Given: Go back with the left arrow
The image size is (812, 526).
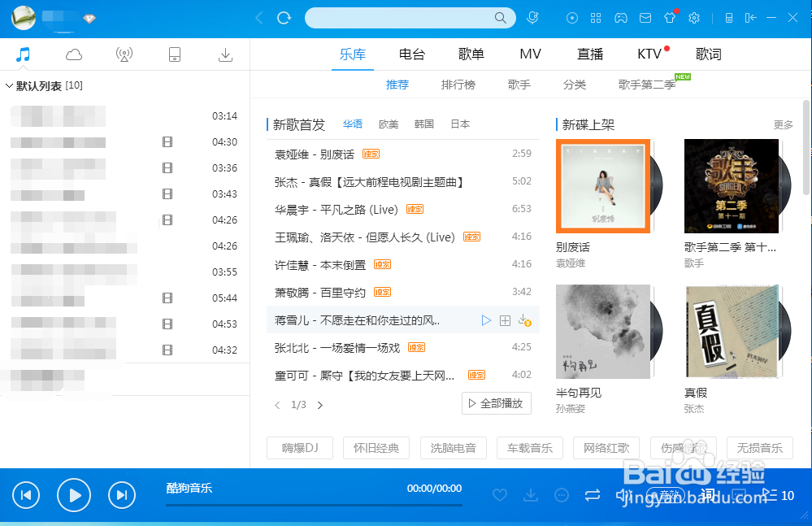Looking at the screenshot, I should click(259, 18).
